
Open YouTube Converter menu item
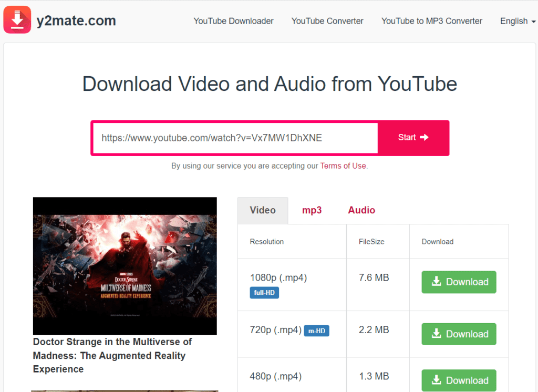pyautogui.click(x=327, y=21)
